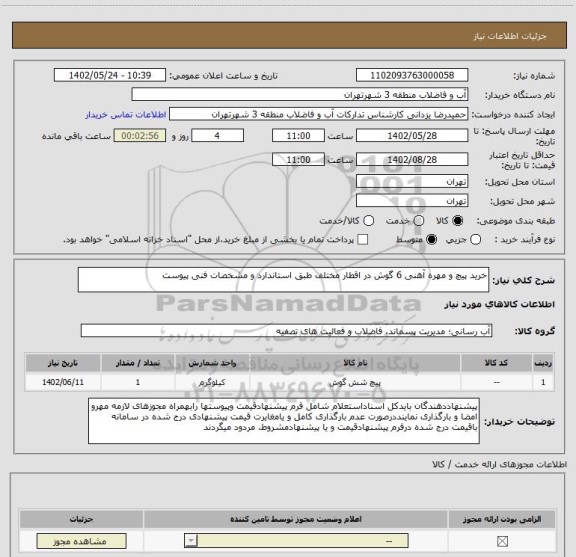Viewport: 576px width, 557px height.
Task: Click the delivery province field تهران
Action: click(412, 182)
